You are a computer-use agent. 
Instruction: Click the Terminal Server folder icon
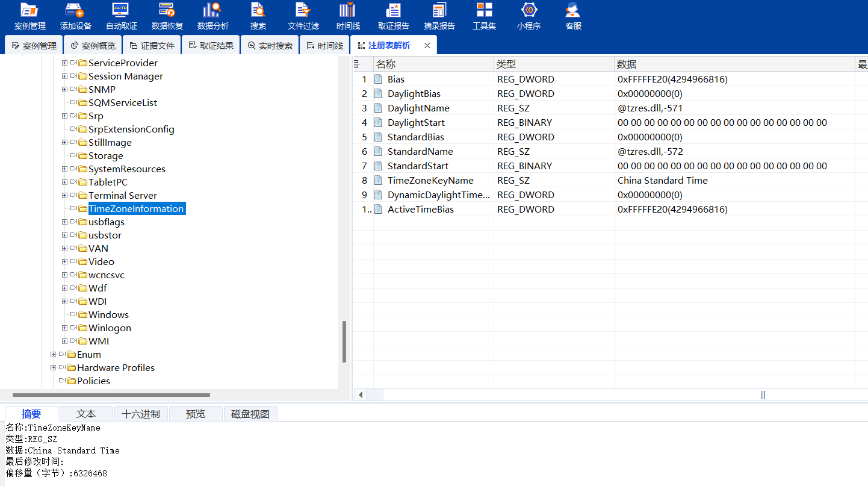pos(82,196)
